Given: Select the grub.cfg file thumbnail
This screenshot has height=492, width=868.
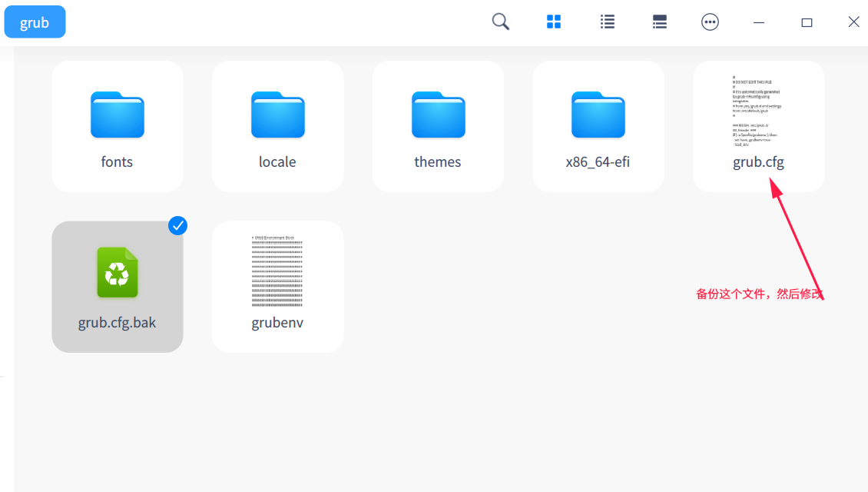Looking at the screenshot, I should click(757, 111).
